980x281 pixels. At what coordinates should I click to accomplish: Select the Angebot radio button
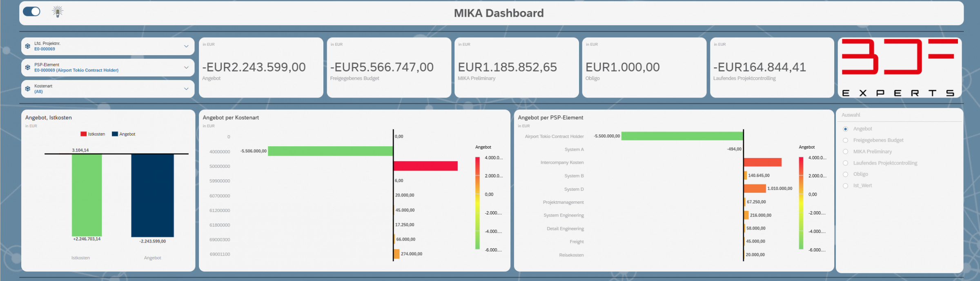click(x=845, y=129)
